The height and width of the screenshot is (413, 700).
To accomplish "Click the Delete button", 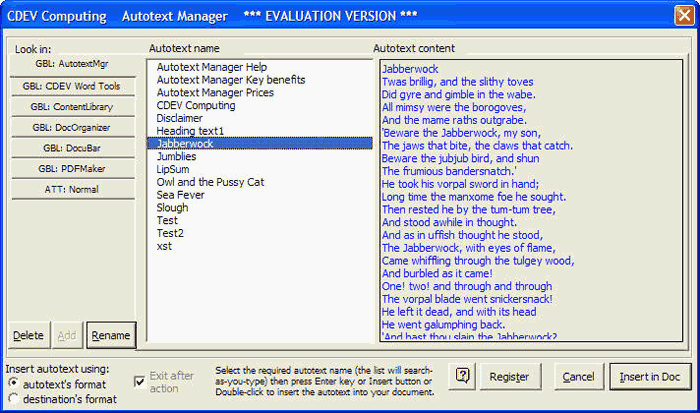I will pos(29,335).
